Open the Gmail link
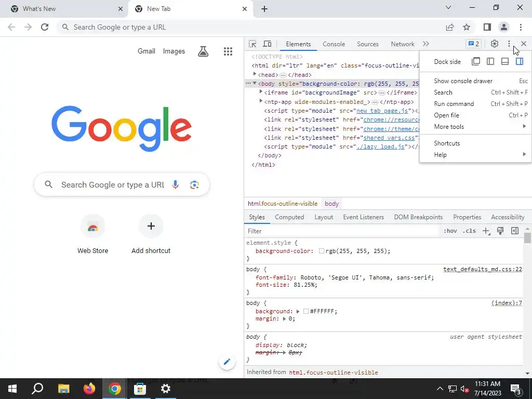The height and width of the screenshot is (399, 532). pyautogui.click(x=146, y=51)
